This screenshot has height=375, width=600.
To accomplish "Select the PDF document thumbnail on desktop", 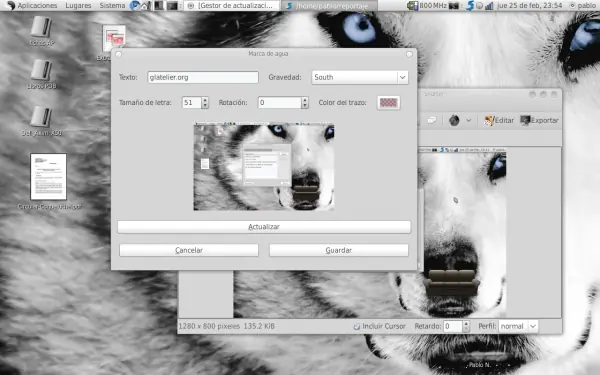I will [x=49, y=177].
